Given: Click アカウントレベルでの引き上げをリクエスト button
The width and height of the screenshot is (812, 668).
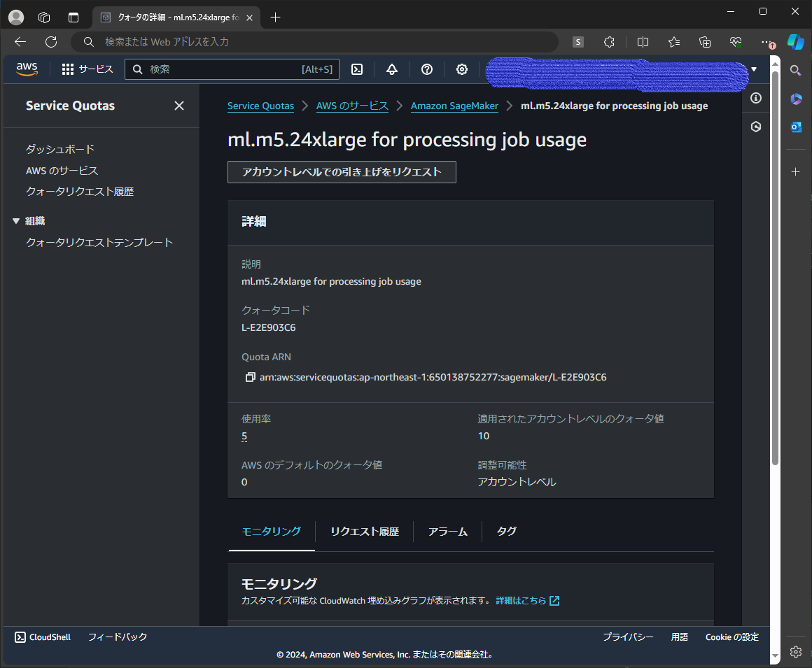Looking at the screenshot, I should coord(342,172).
